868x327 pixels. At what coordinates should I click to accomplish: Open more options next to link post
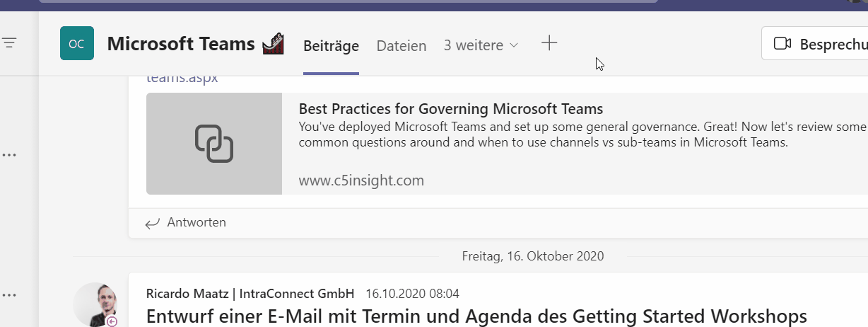point(9,155)
